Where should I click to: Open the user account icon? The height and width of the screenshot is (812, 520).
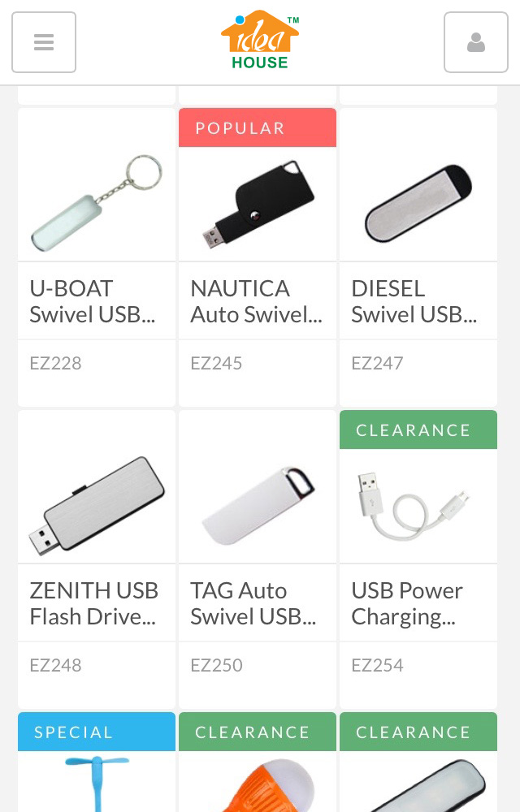coord(476,42)
